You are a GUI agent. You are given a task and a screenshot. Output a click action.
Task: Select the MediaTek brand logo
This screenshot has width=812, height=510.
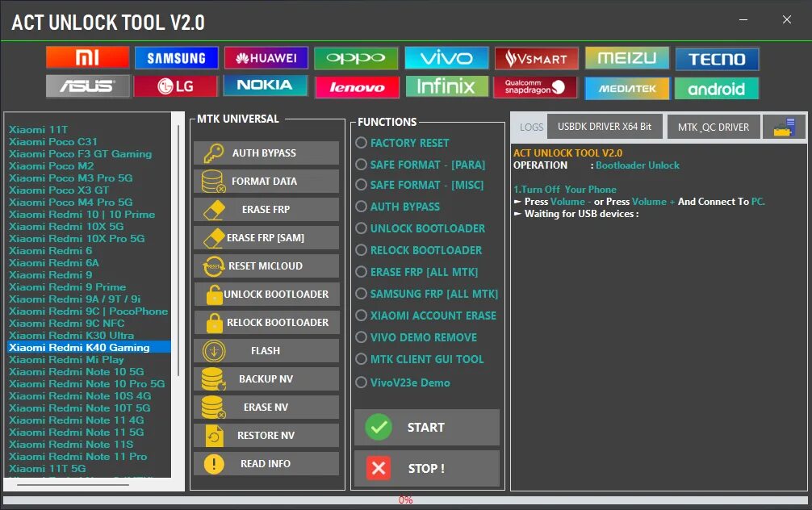[x=627, y=88]
